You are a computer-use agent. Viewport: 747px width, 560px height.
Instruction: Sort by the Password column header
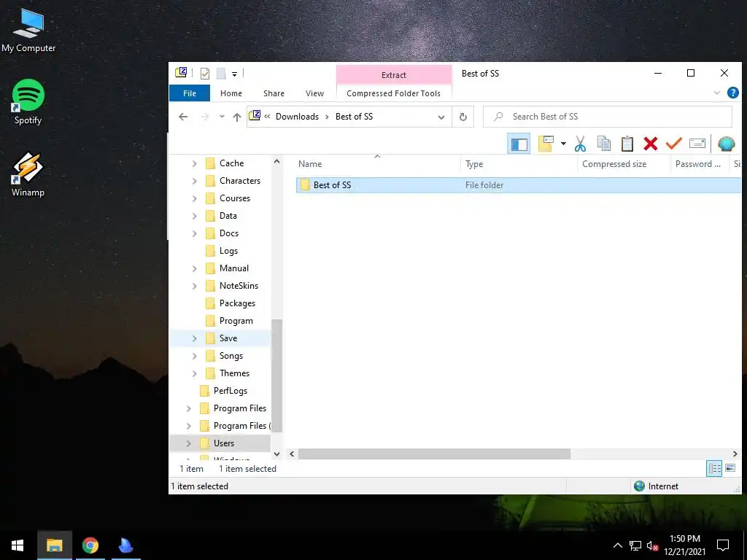tap(699, 164)
